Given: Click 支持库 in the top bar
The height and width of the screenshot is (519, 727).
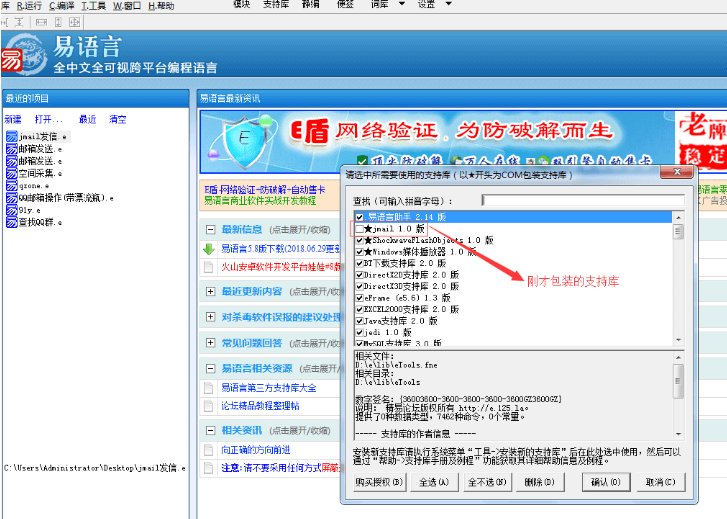Looking at the screenshot, I should pos(276,4).
